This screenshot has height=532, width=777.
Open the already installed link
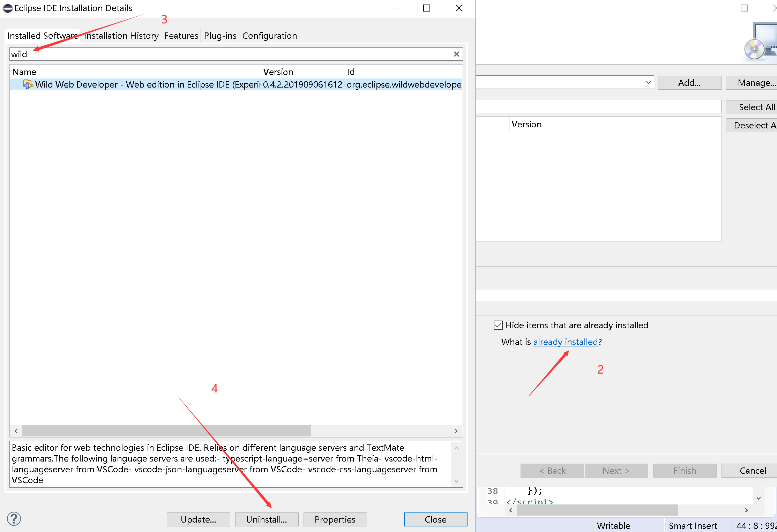[x=565, y=342]
